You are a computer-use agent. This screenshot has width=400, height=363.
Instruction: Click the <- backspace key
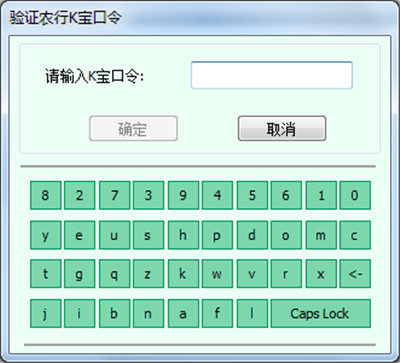[x=355, y=274]
